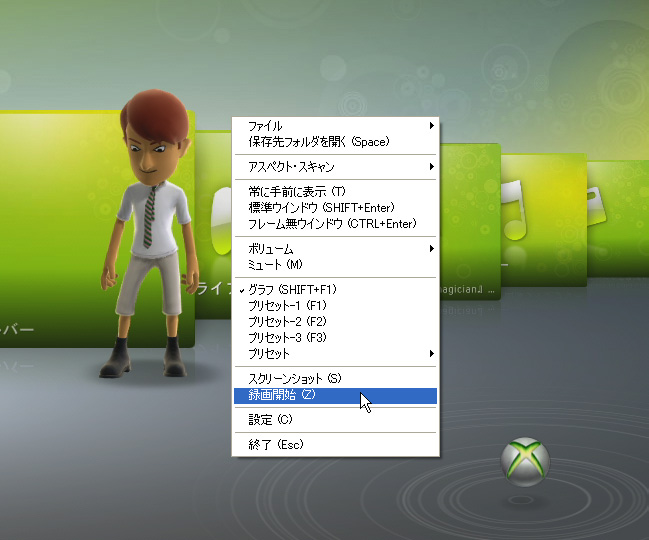
Task: Take a スクリーンショット (S)
Action: [335, 378]
